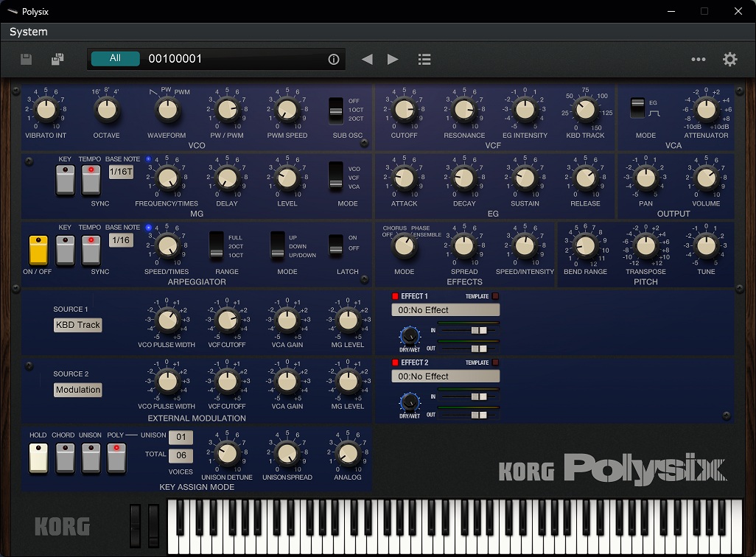Toggle the arpeggiator LATCH switch
The width and height of the screenshot is (756, 557).
pos(336,244)
